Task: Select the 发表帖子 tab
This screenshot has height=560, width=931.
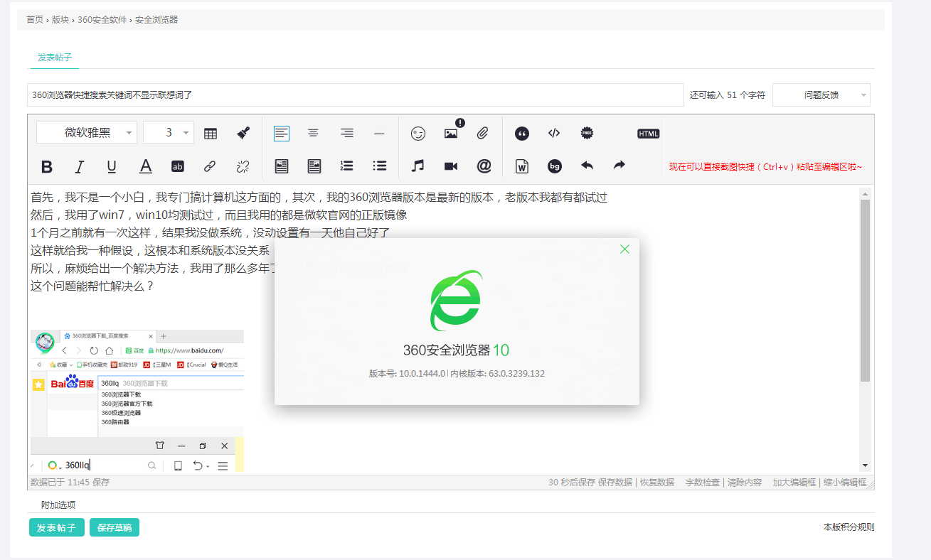Action: coord(55,57)
